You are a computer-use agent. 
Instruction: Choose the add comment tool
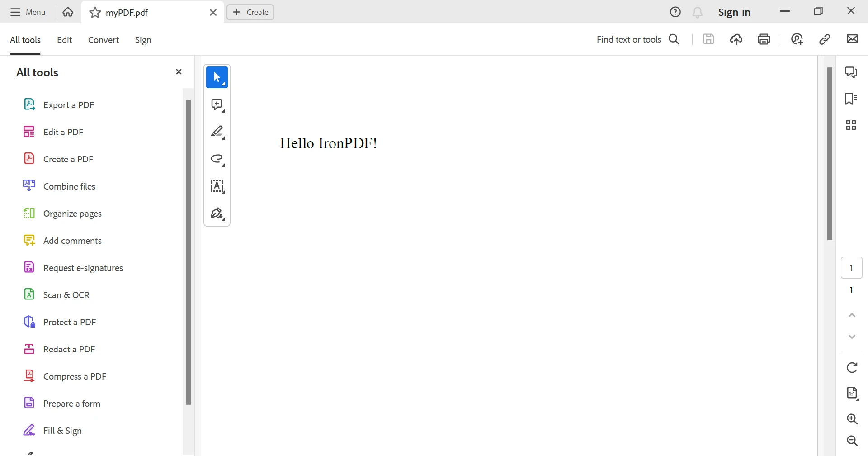(217, 105)
